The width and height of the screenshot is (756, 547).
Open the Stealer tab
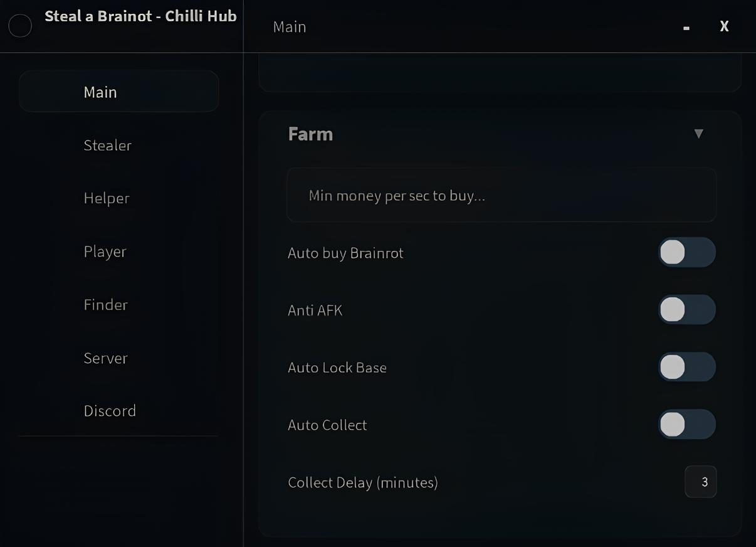pos(108,145)
